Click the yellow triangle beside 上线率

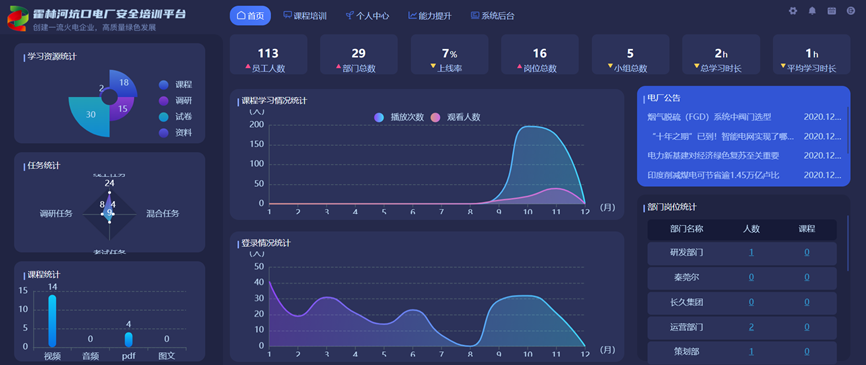point(434,67)
